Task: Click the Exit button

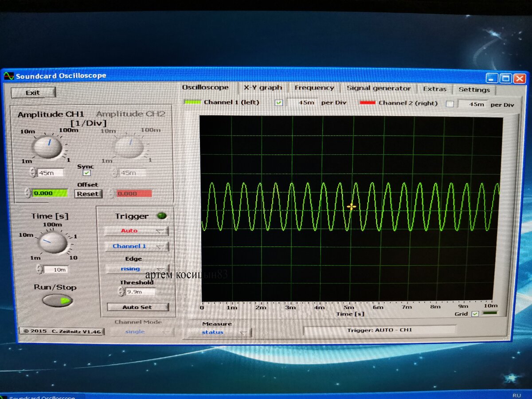Action: 33,93
